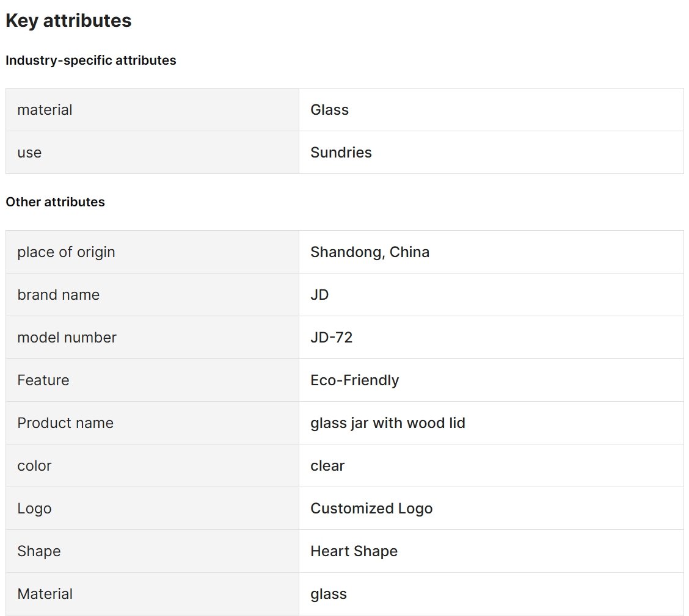Viewport: 689px width, 616px height.
Task: Select the Sundries value
Action: click(x=341, y=153)
